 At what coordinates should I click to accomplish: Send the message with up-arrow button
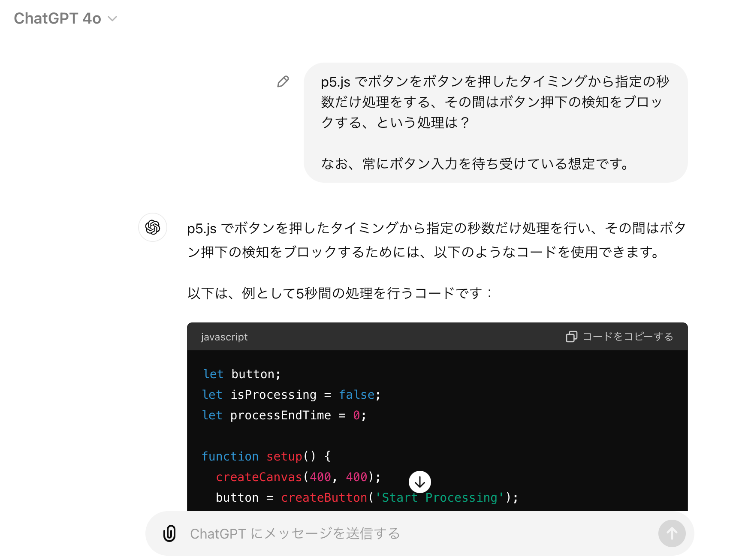coord(672,533)
